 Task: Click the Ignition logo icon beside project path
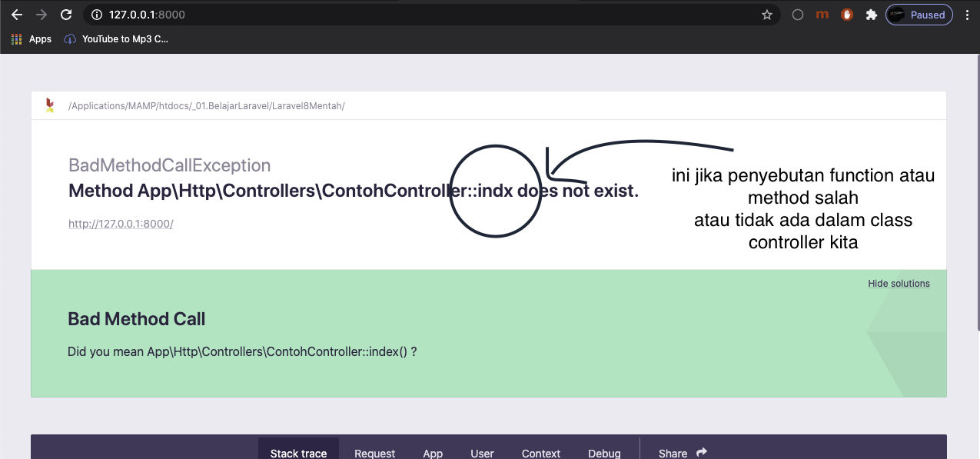point(49,105)
